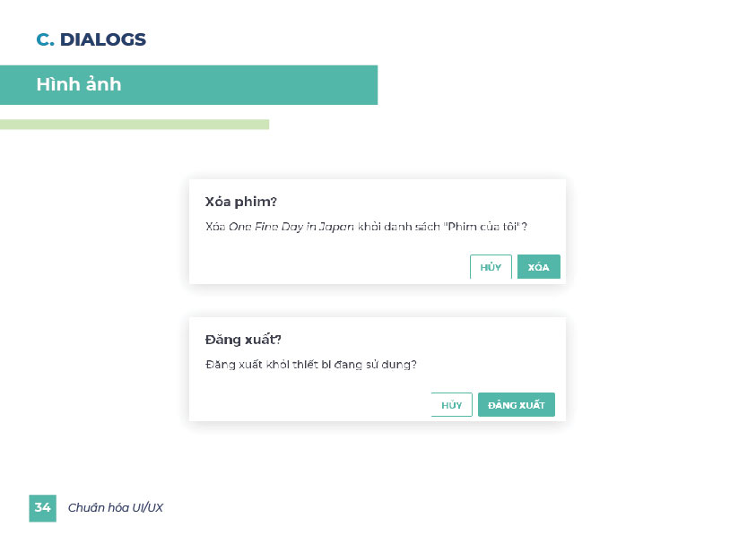The image size is (756, 535).
Task: Click the "Đăng xuất?" dialog title
Action: coord(243,340)
